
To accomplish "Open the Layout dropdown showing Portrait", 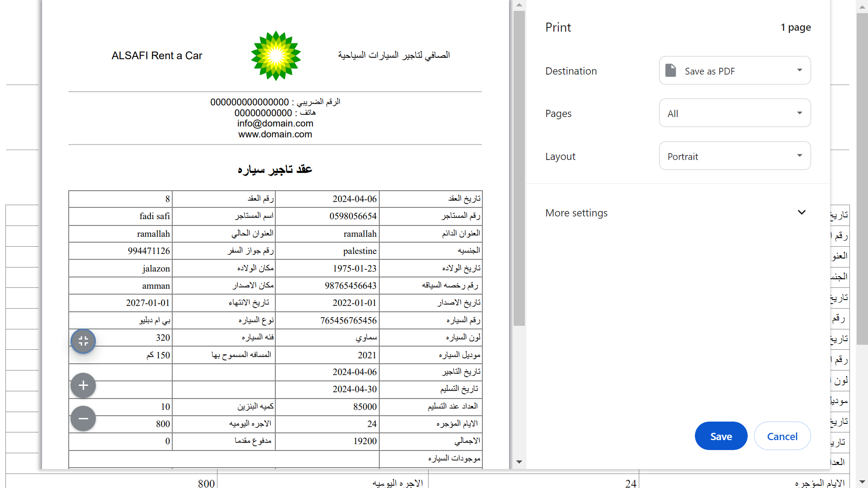I will point(735,156).
